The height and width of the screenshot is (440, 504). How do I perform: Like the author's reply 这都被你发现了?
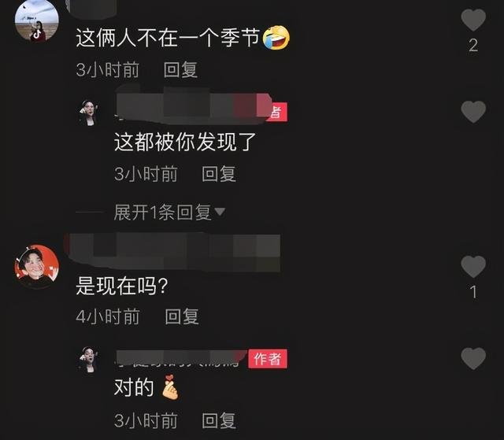coord(473,112)
